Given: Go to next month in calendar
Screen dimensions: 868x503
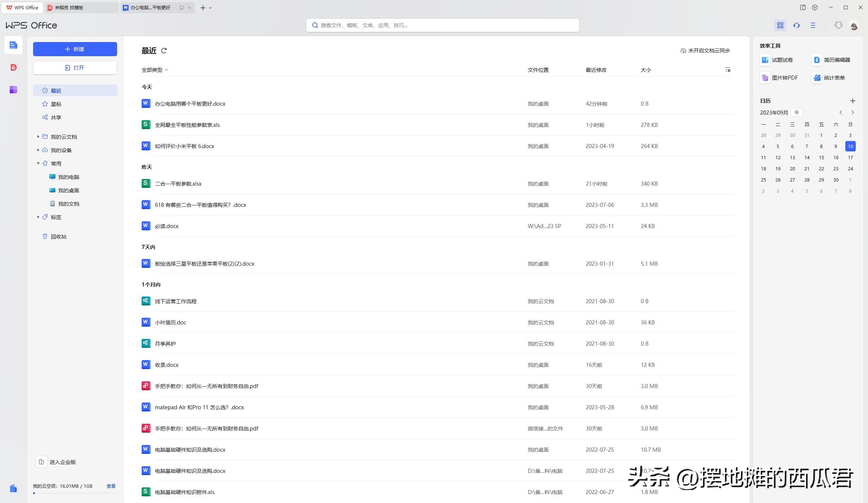Looking at the screenshot, I should point(853,112).
